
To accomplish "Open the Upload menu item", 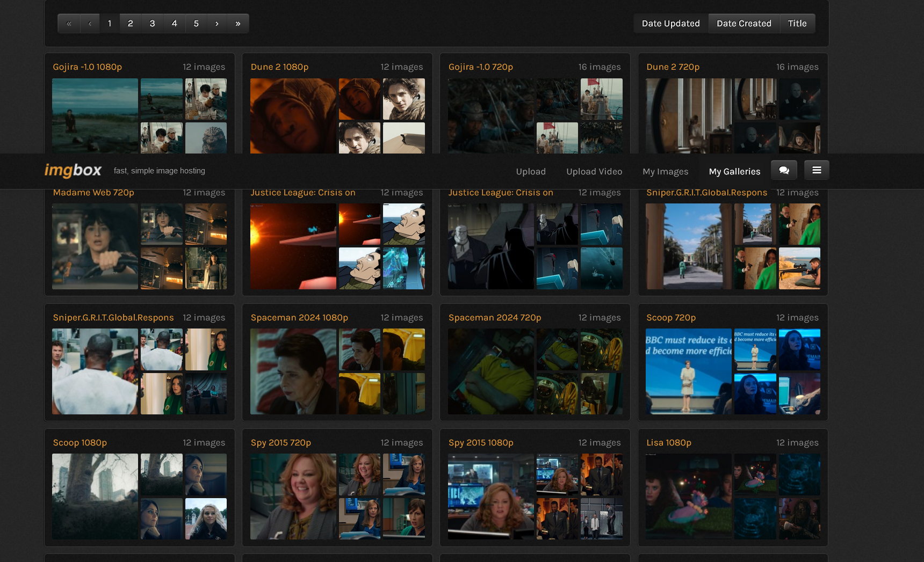I will coord(530,172).
